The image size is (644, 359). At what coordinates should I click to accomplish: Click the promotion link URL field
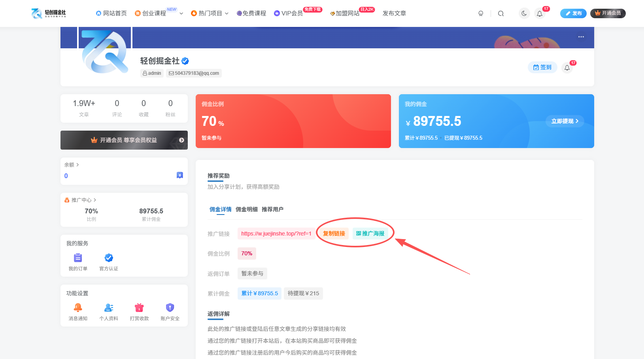click(x=276, y=234)
